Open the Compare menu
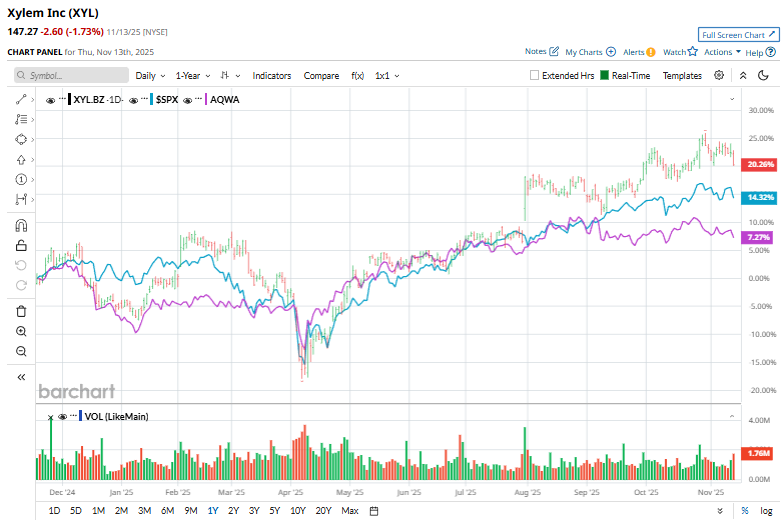782x522 pixels. (x=321, y=76)
